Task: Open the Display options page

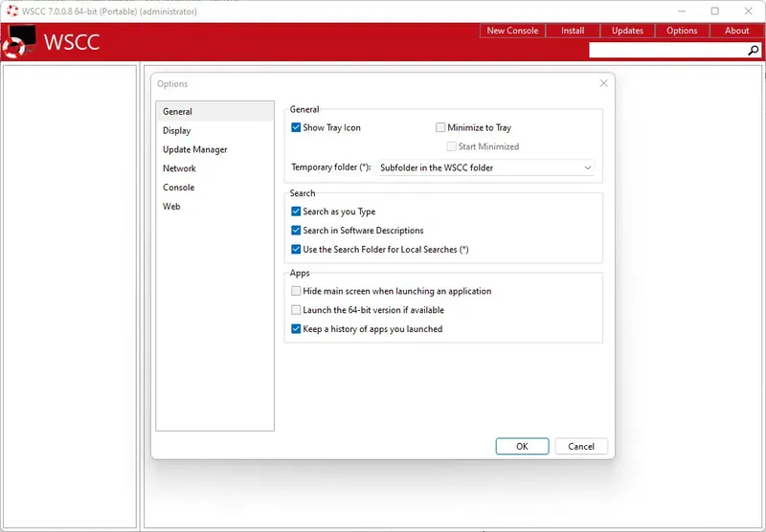Action: (214, 130)
